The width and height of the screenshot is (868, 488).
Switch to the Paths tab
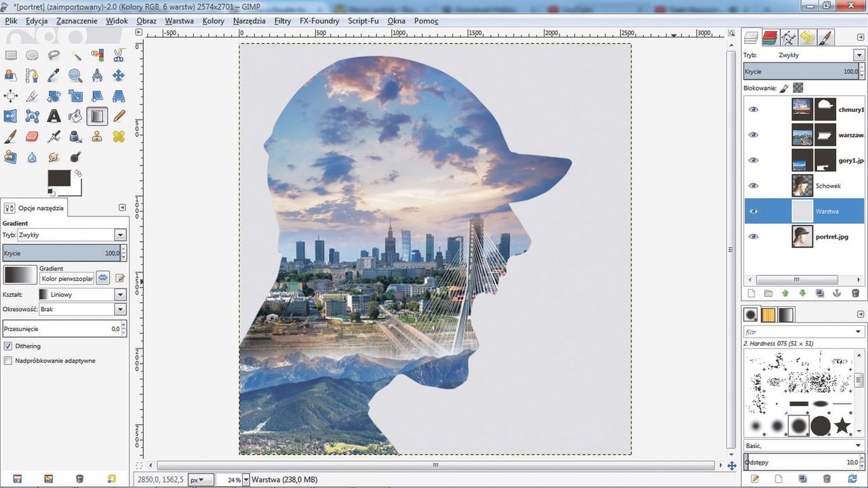pyautogui.click(x=788, y=37)
